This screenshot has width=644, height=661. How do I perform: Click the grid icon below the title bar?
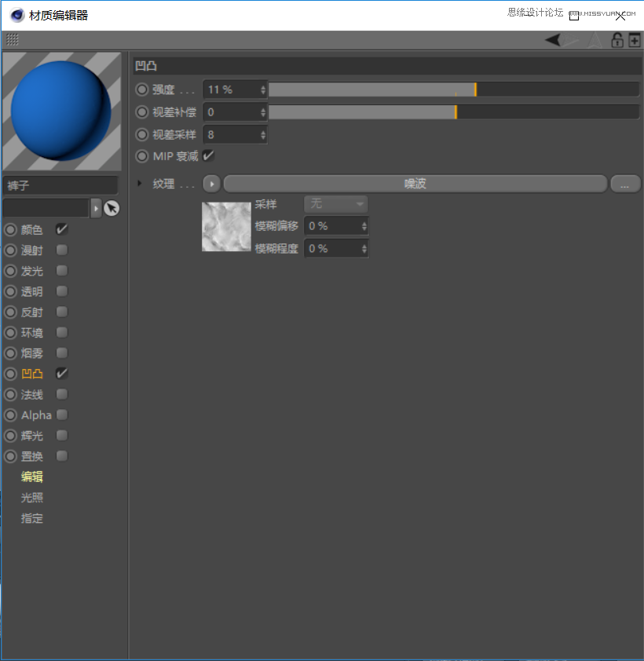click(x=13, y=40)
